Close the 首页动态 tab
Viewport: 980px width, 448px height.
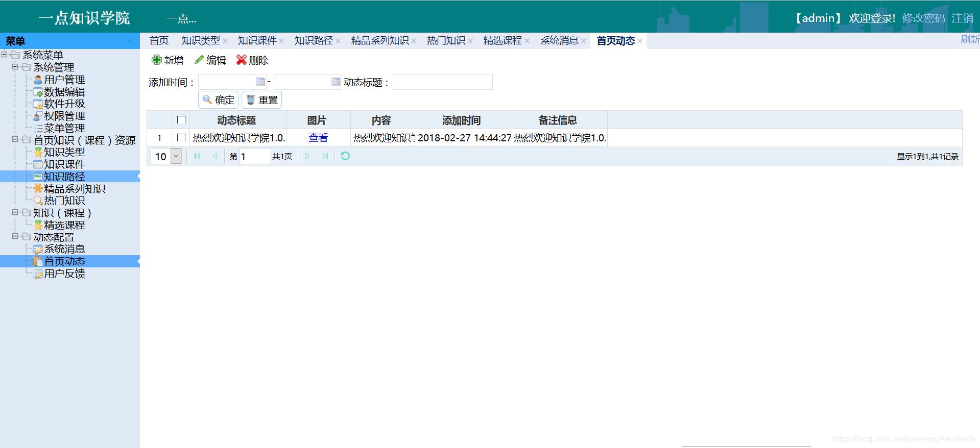click(640, 41)
